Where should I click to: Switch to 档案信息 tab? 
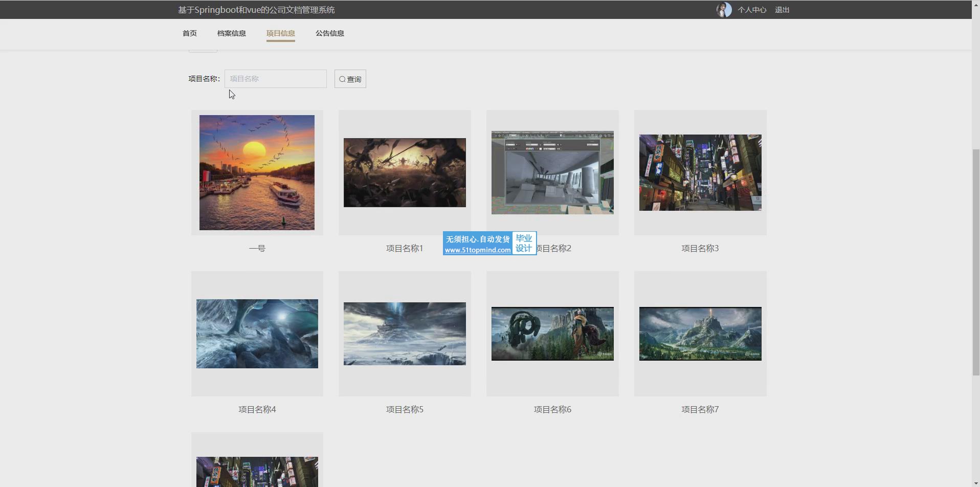231,33
